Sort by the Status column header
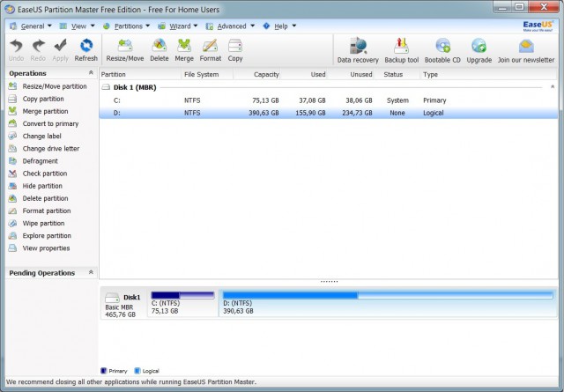The width and height of the screenshot is (564, 392). pos(397,75)
